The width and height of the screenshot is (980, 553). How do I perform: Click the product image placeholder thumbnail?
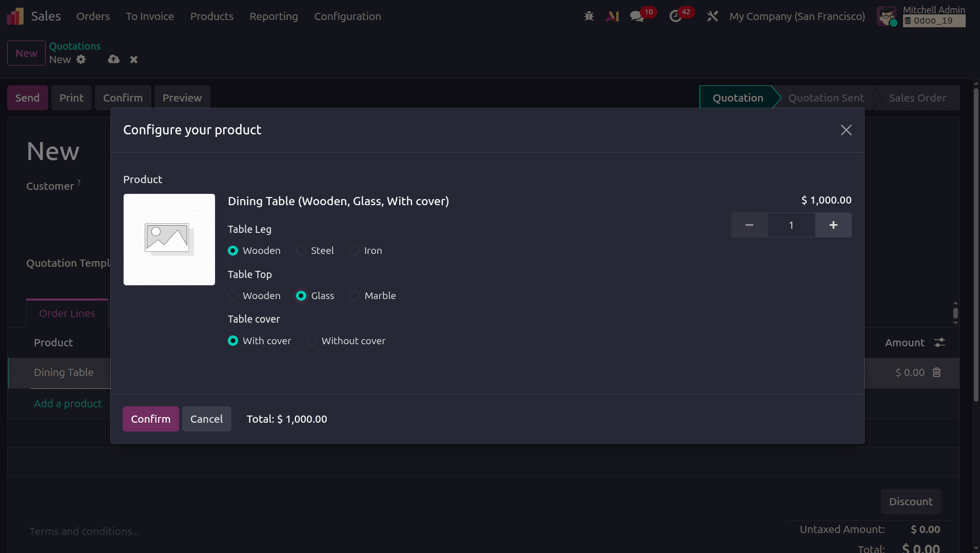click(x=169, y=240)
